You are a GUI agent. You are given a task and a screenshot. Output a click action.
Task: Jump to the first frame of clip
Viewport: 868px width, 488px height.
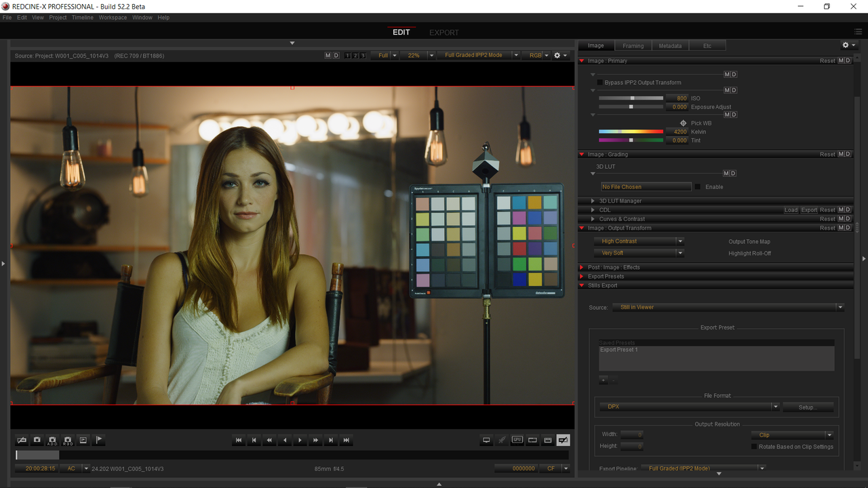239,440
